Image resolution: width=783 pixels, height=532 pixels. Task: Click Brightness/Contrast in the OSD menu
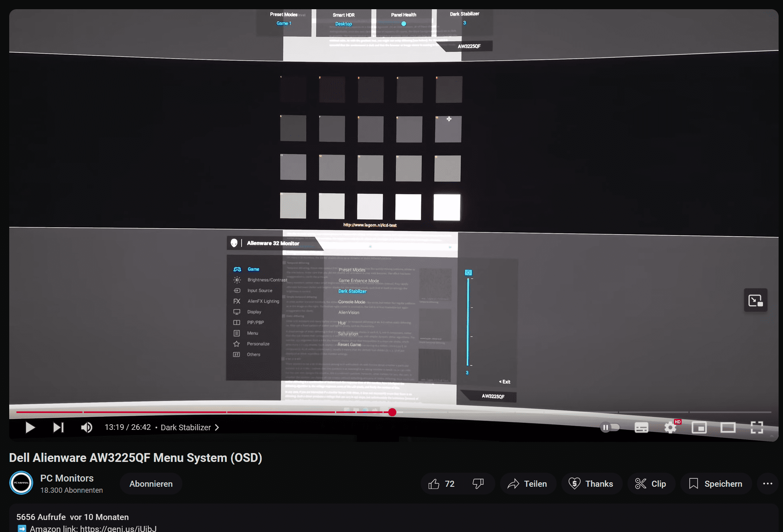pos(267,280)
